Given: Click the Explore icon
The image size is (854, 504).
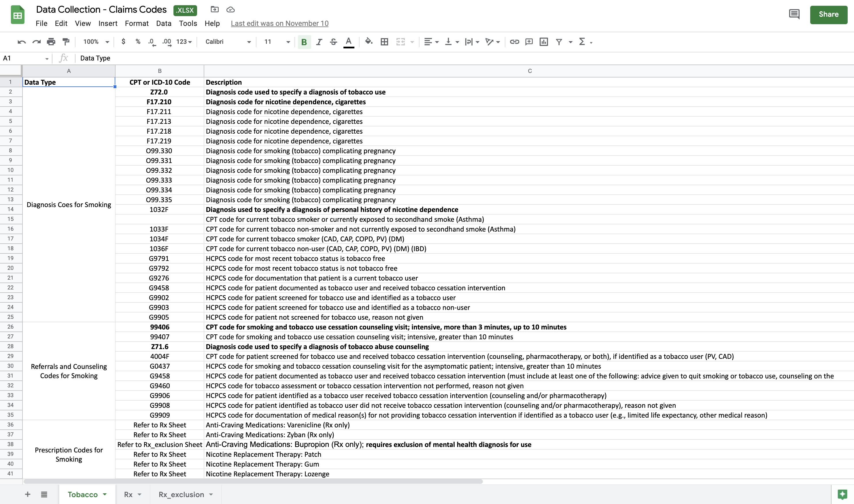Looking at the screenshot, I should point(842,494).
